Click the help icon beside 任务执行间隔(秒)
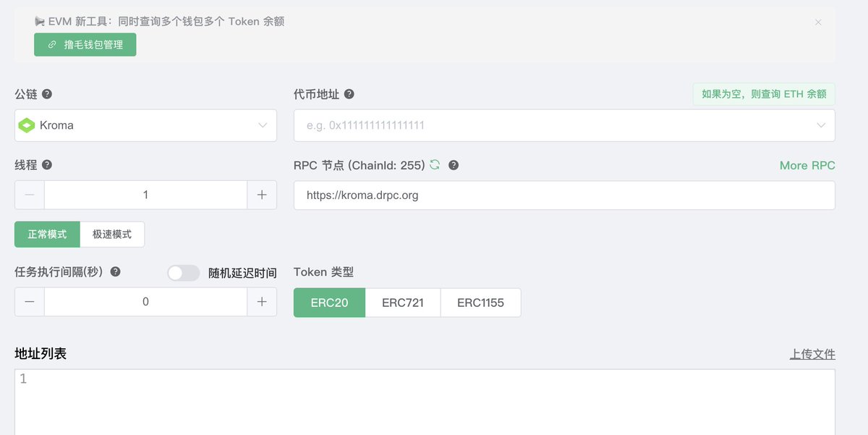 pyautogui.click(x=115, y=272)
